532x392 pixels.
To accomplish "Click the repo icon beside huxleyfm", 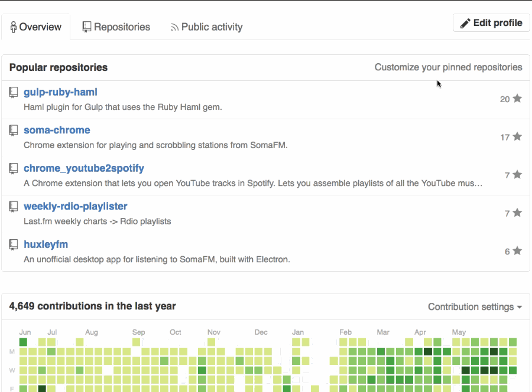I will click(x=14, y=244).
